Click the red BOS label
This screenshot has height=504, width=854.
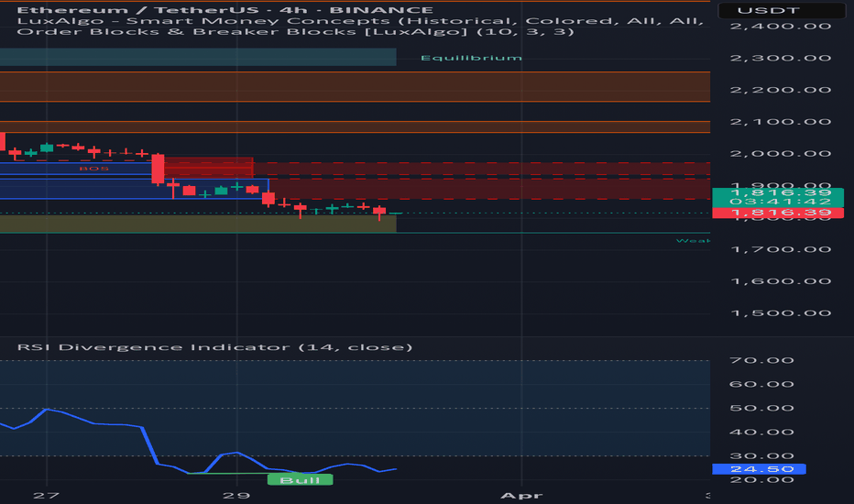pos(94,169)
